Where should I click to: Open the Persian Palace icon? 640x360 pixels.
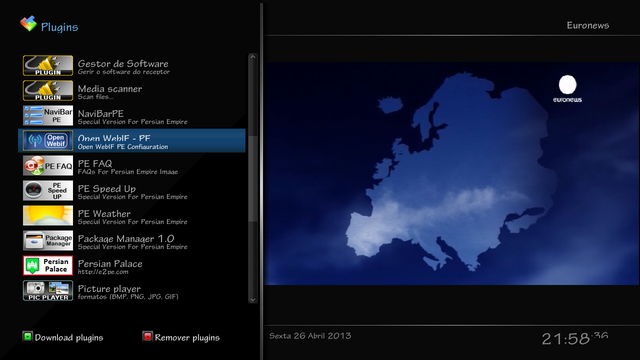[48, 266]
